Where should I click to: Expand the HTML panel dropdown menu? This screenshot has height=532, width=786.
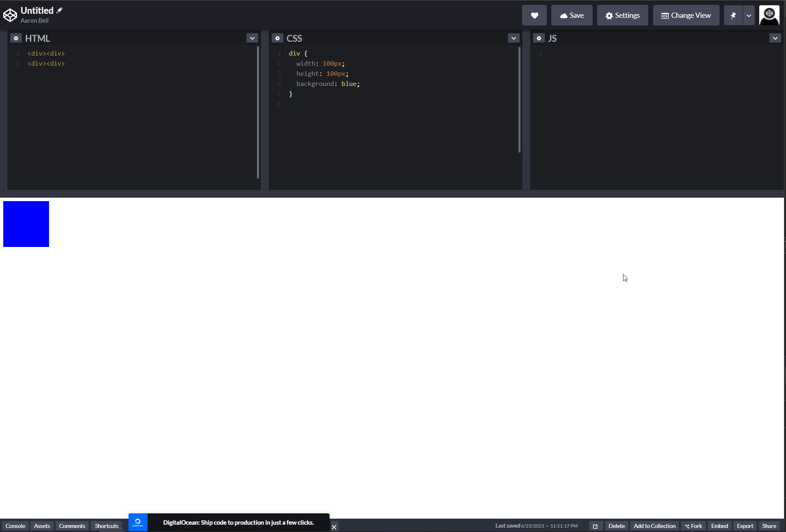[252, 38]
